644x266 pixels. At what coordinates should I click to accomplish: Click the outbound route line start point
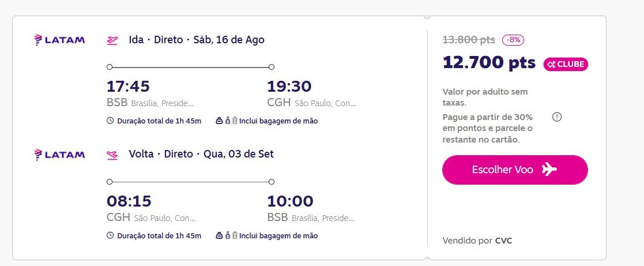(x=109, y=67)
